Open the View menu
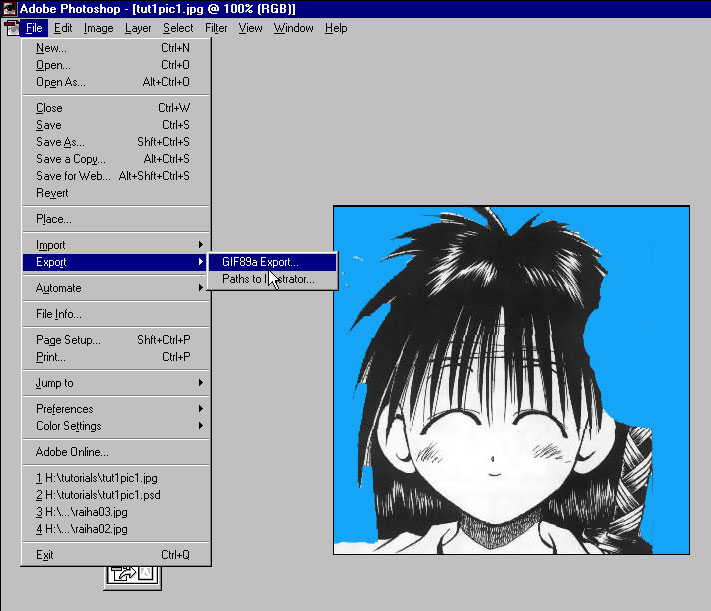This screenshot has width=711, height=611. (250, 28)
